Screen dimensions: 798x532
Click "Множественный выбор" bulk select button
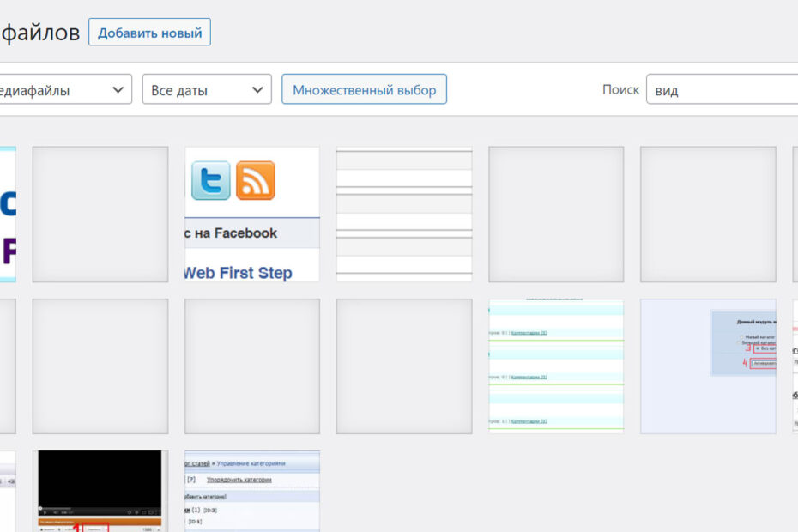365,89
